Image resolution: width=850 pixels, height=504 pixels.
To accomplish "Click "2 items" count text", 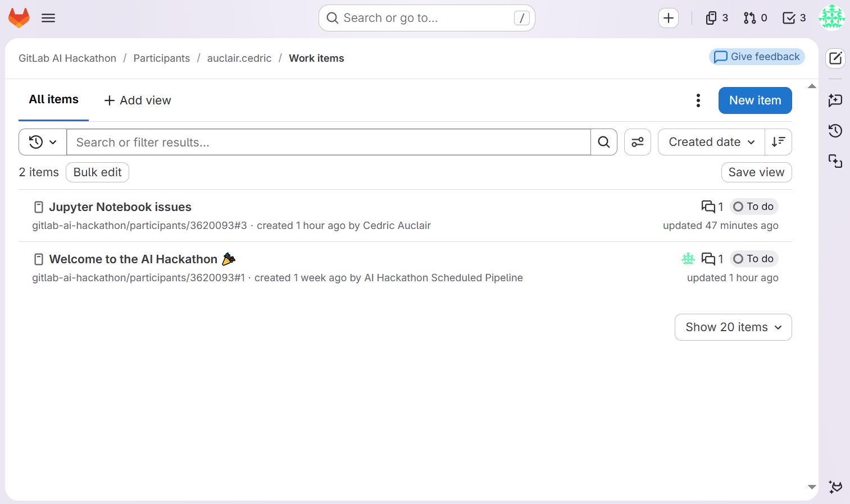I will tap(39, 172).
